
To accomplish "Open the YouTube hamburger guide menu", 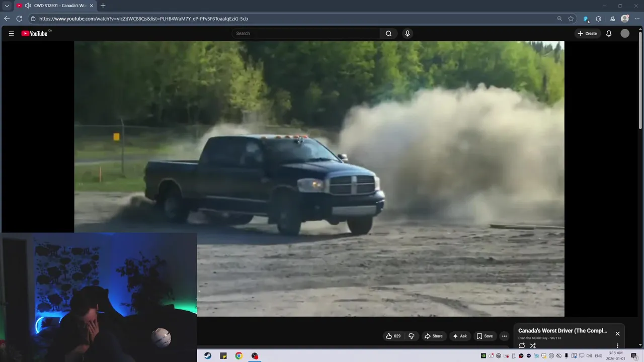I will [11, 34].
